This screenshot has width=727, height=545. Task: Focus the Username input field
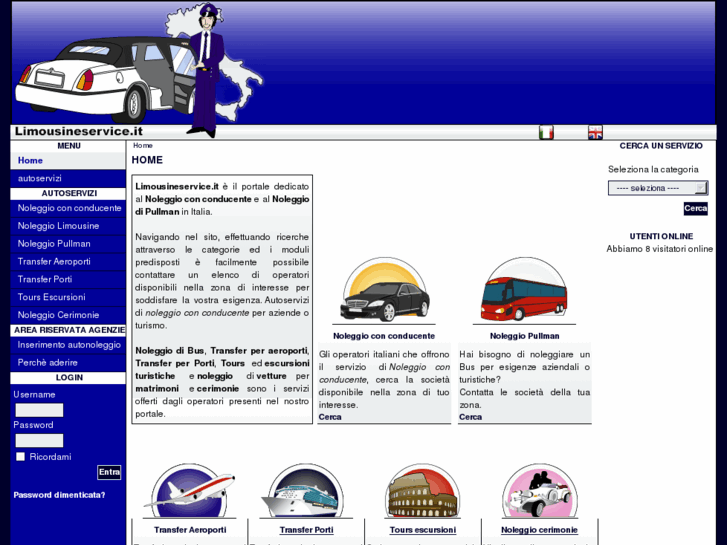pyautogui.click(x=39, y=410)
